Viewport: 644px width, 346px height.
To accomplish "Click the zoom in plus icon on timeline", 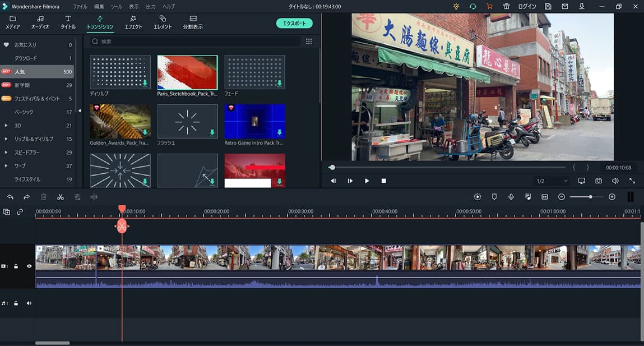I will pos(612,197).
